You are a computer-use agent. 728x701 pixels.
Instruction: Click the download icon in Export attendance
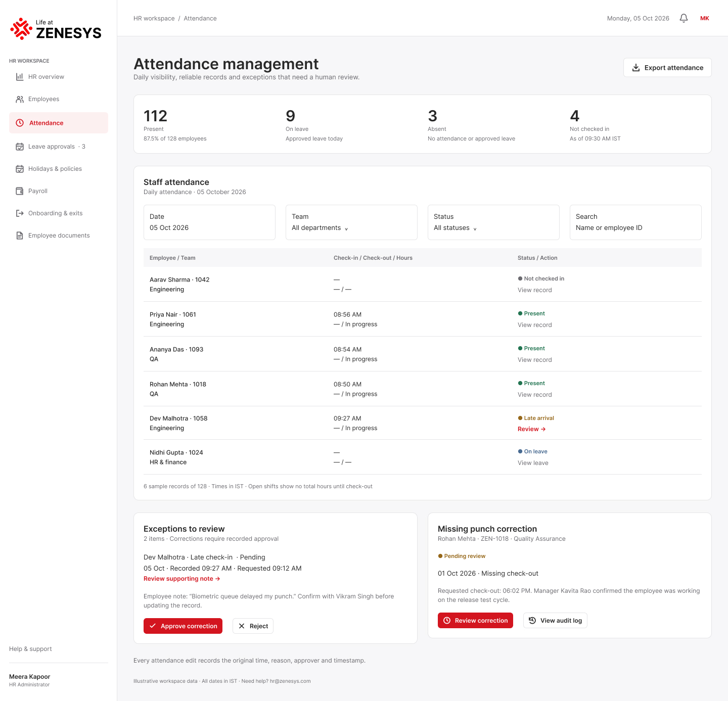(x=636, y=68)
